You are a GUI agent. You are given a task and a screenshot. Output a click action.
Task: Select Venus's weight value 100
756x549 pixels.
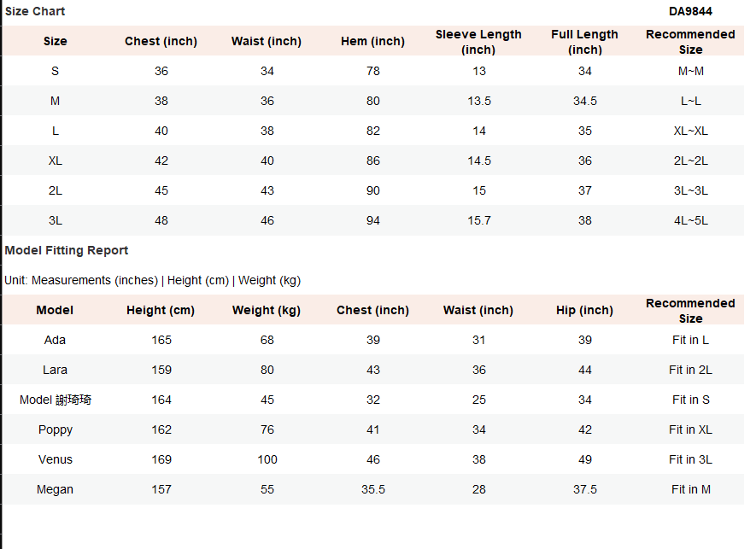pos(267,459)
